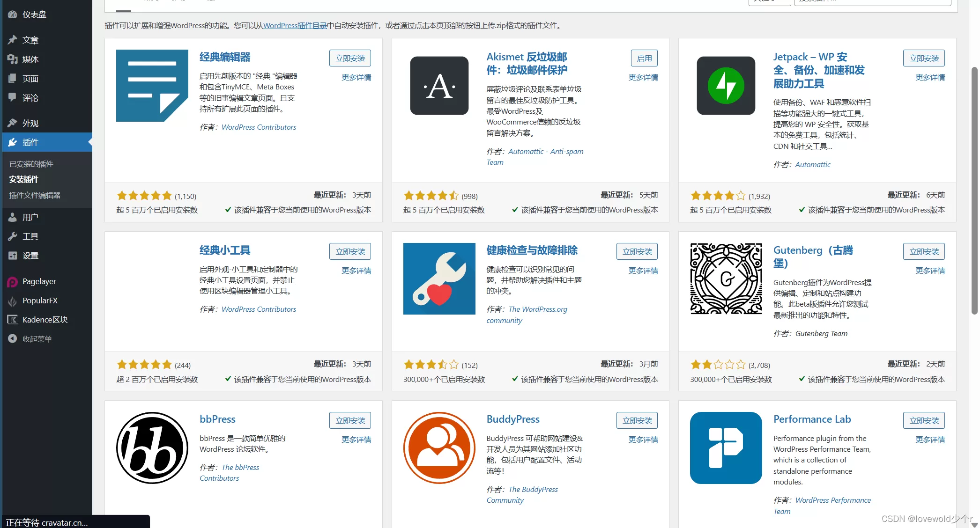The height and width of the screenshot is (528, 980).
Task: Click the Classic Editor plugin icon
Action: pyautogui.click(x=152, y=86)
